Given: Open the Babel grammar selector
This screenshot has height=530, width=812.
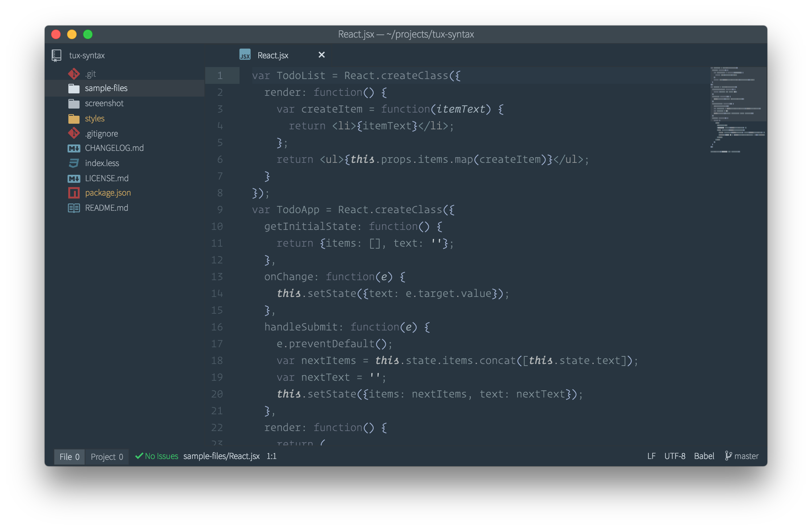Looking at the screenshot, I should point(704,456).
